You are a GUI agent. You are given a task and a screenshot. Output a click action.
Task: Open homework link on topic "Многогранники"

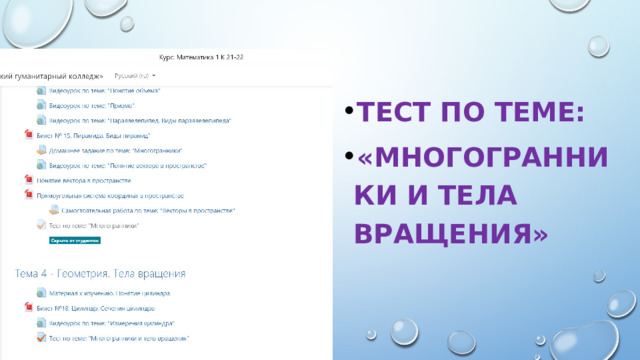tap(116, 151)
